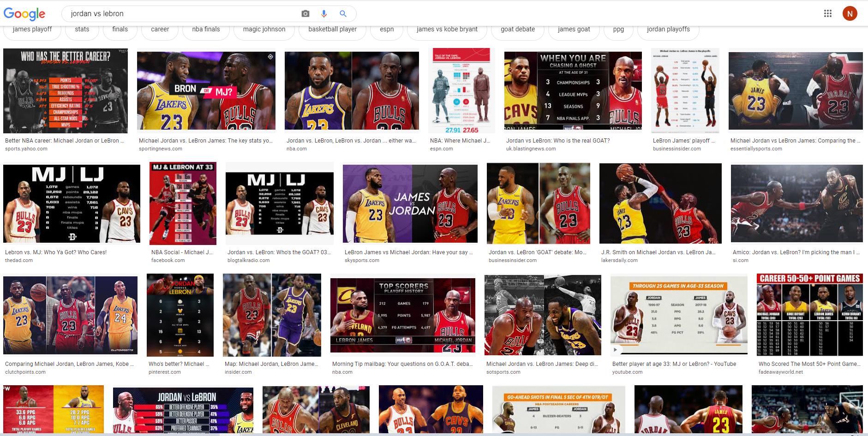The image size is (868, 436).
Task: Visit thedad.com source link
Action: 19,260
